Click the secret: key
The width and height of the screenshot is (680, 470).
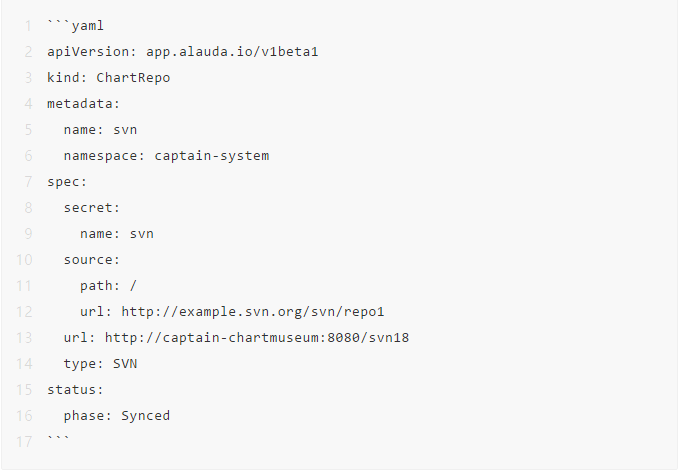click(x=92, y=207)
